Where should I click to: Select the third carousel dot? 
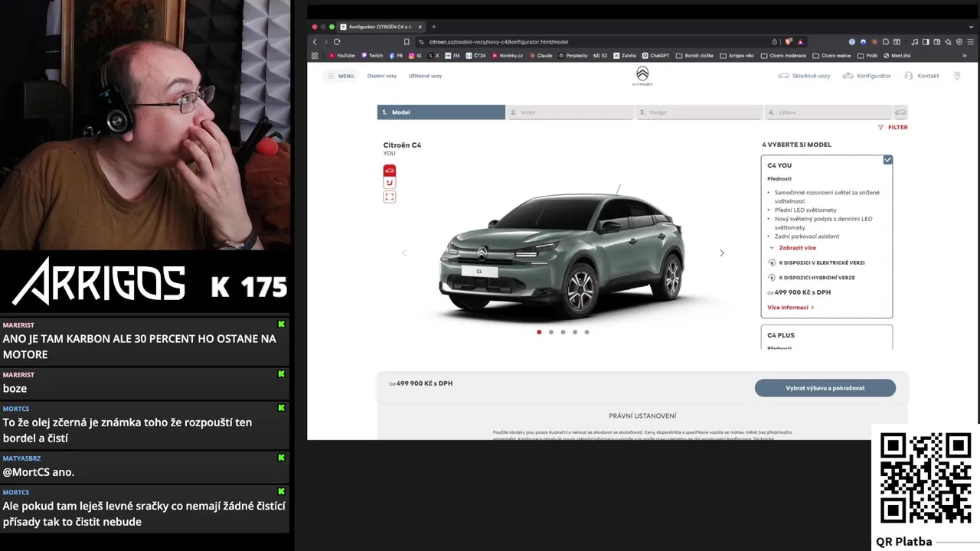point(563,332)
